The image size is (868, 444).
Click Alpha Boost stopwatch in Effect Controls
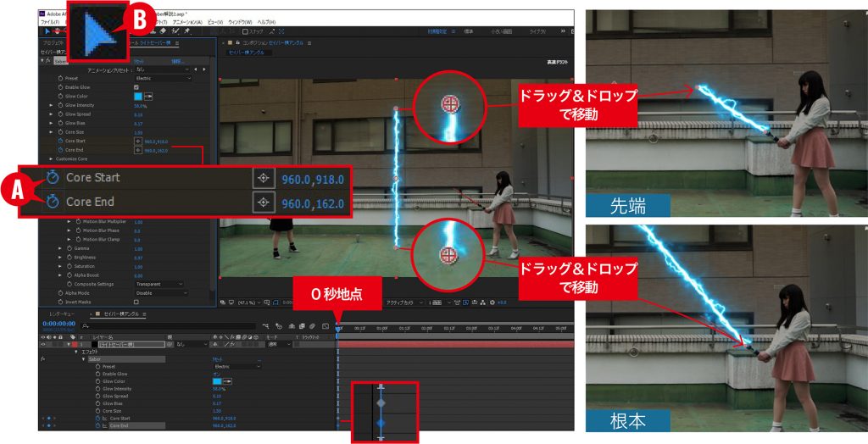click(x=70, y=275)
